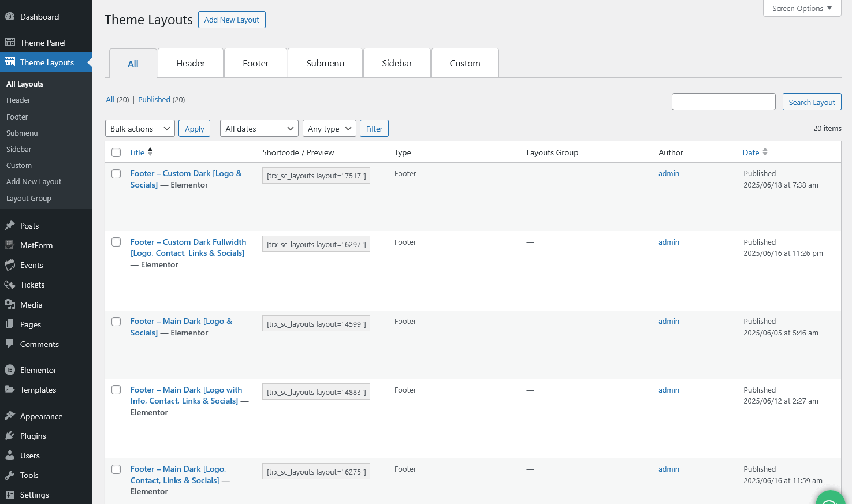Image resolution: width=852 pixels, height=504 pixels.
Task: Click the Media icon
Action: (10, 304)
